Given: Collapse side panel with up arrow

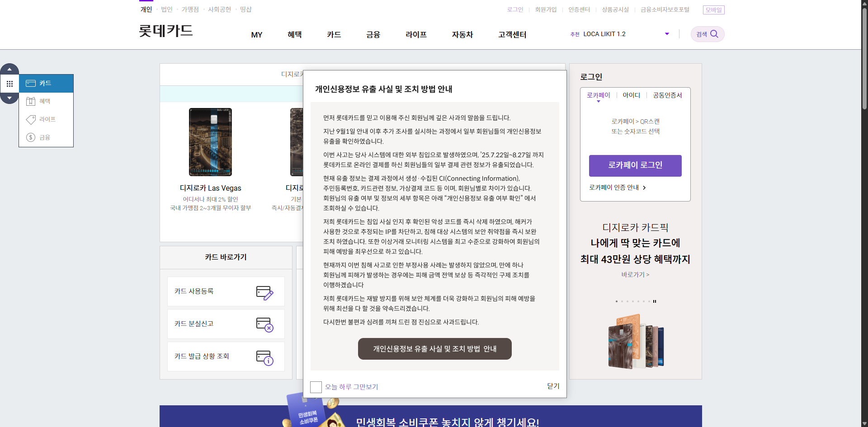Looking at the screenshot, I should click(x=9, y=69).
